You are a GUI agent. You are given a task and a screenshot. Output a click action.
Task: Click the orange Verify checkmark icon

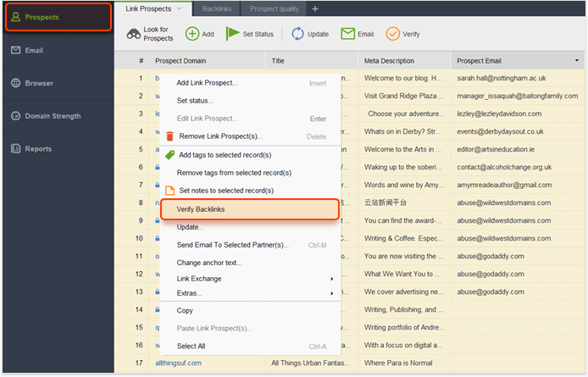(392, 34)
